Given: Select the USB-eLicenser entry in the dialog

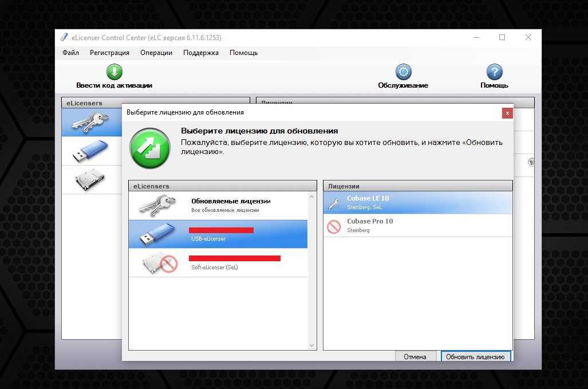Looking at the screenshot, I should point(218,234).
